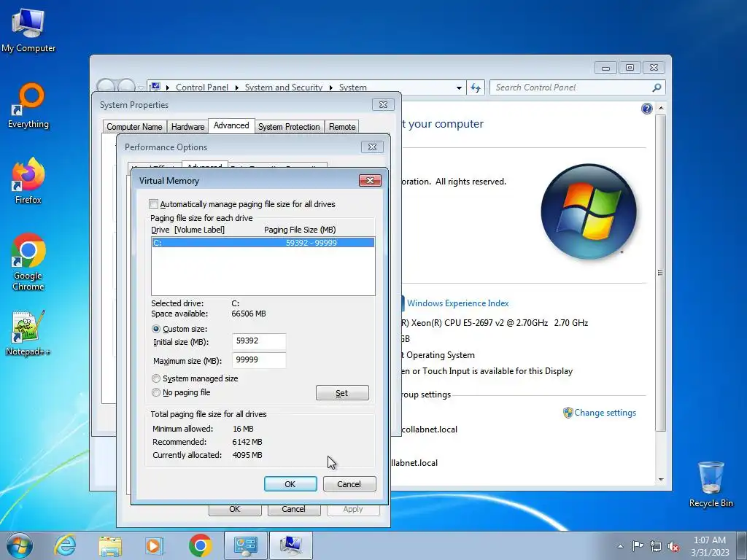747x560 pixels.
Task: Select drive C: row in paging list
Action: tap(263, 243)
